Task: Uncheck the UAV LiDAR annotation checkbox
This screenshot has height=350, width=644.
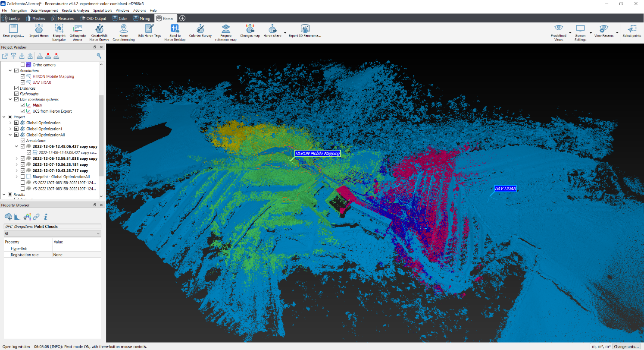Action: coord(23,82)
